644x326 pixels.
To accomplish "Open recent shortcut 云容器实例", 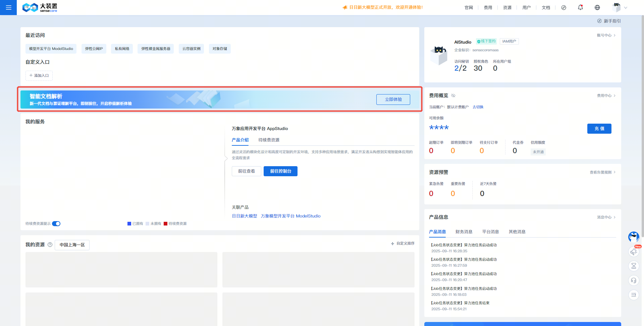I will [x=191, y=49].
